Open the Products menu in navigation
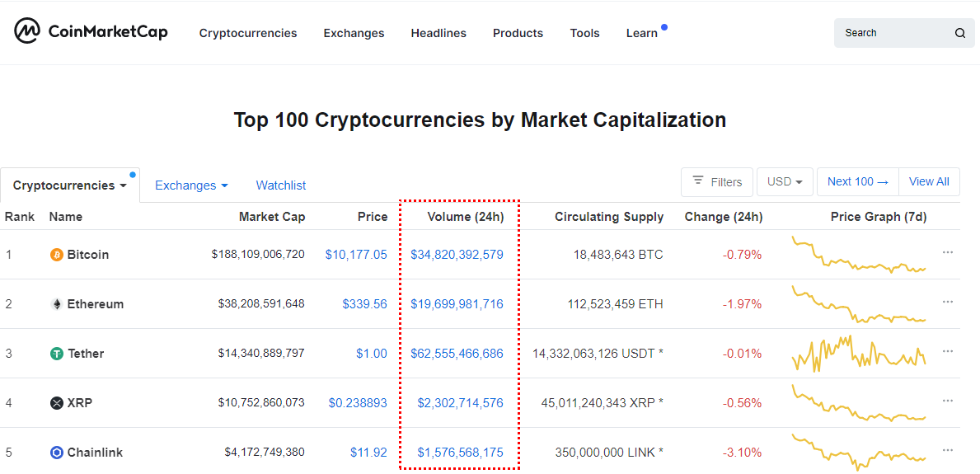Viewport: 980px width, 474px height. 518,33
